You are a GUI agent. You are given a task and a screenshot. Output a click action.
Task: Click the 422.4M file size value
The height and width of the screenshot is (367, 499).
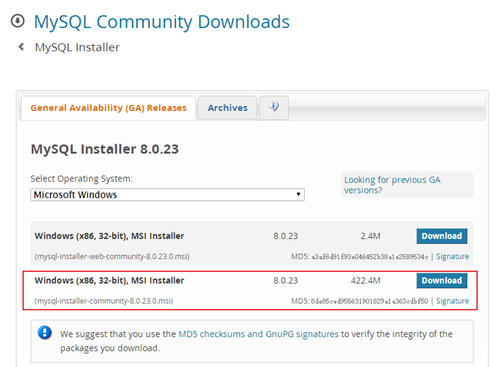[365, 281]
